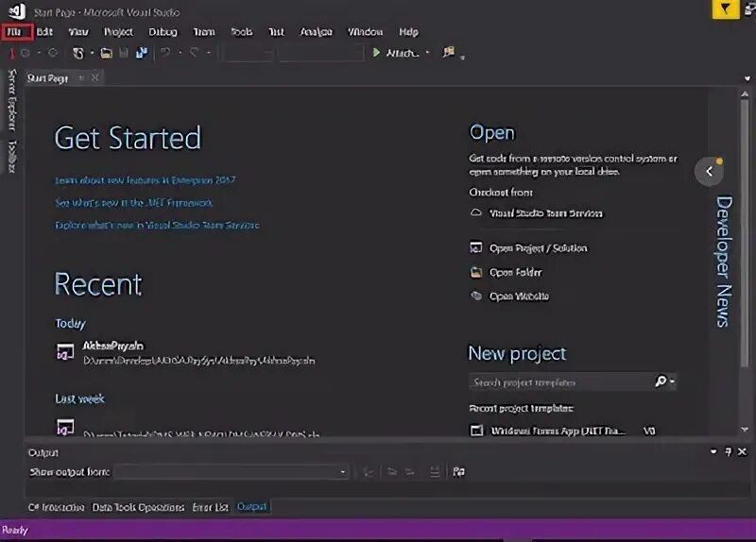
Task: Open the Edit menu
Action: [x=44, y=32]
